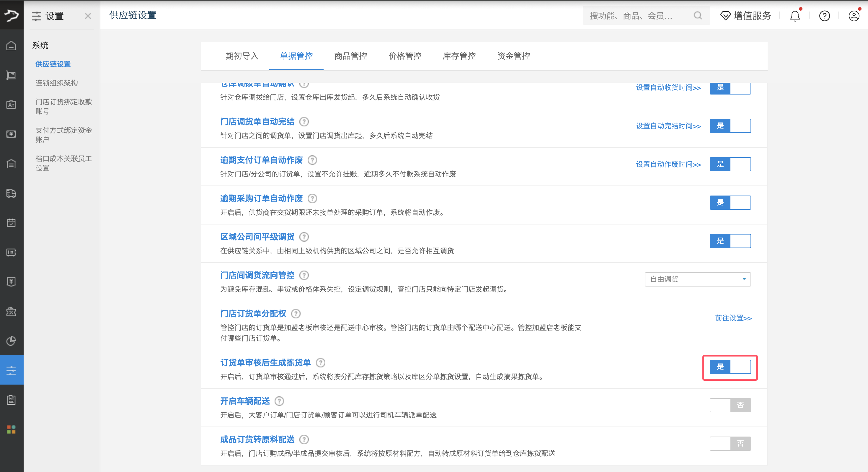The width and height of the screenshot is (868, 472).
Task: Open the user account avatar icon
Action: point(854,16)
